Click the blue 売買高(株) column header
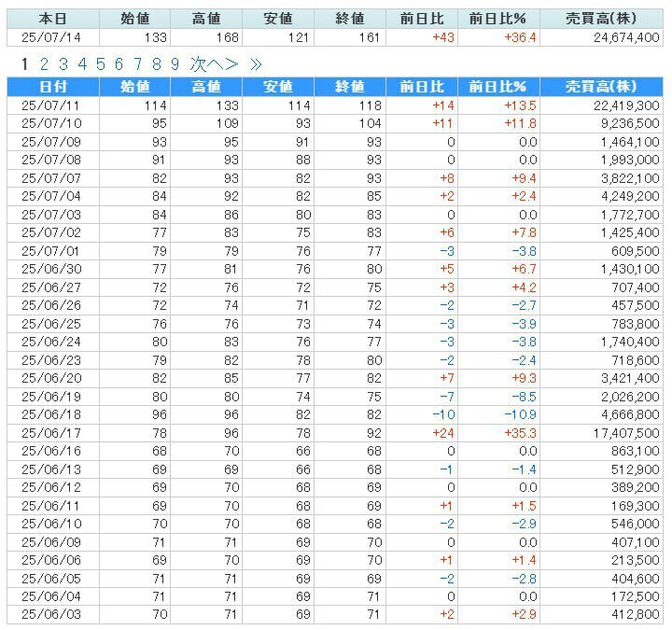This screenshot has width=672, height=630. click(x=601, y=87)
